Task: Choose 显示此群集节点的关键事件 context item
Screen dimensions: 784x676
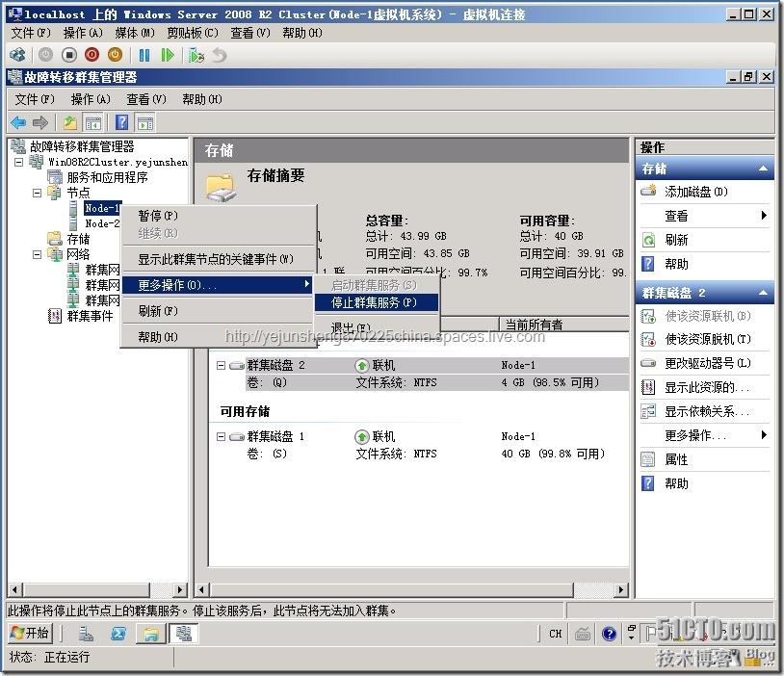Action: click(219, 259)
